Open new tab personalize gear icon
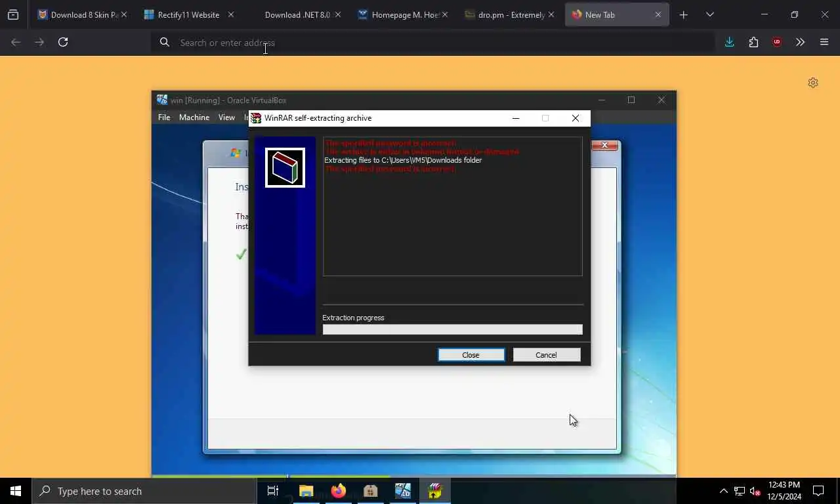Viewport: 840px width, 504px height. pyautogui.click(x=813, y=83)
